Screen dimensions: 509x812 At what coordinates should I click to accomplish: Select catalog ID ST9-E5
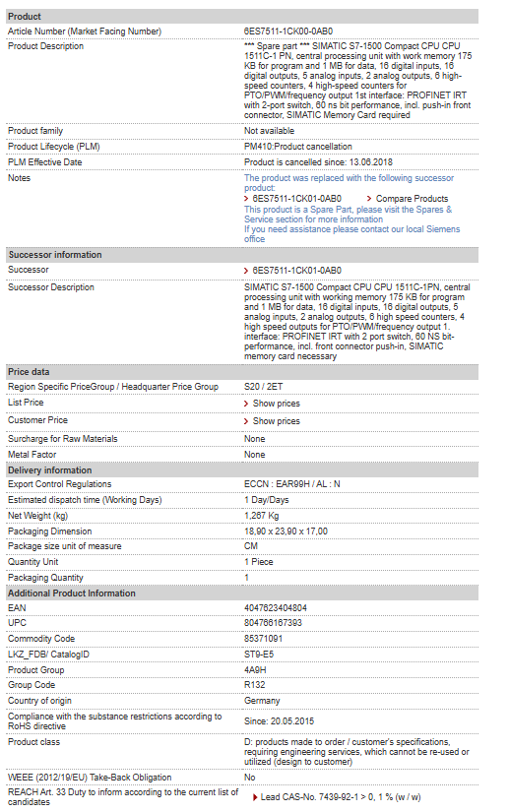pos(259,655)
